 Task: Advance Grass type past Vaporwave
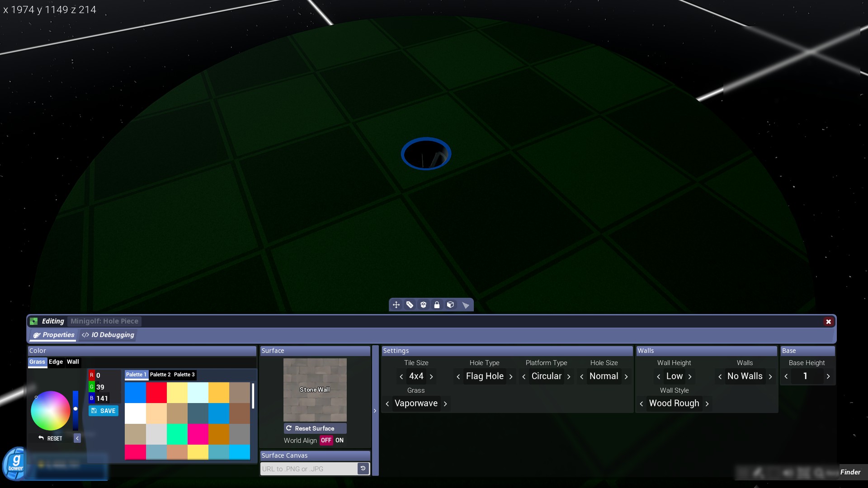(445, 404)
